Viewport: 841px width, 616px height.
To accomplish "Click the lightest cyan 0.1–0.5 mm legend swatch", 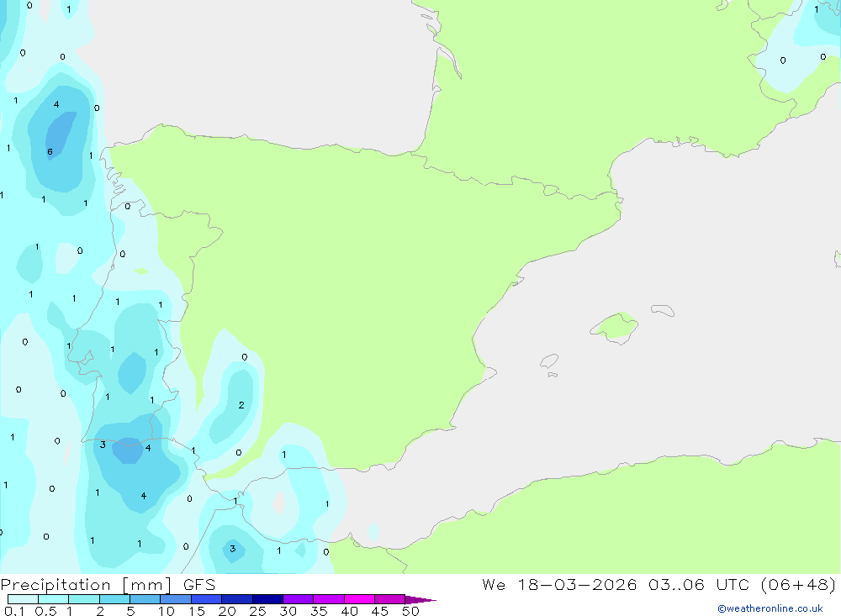I will [x=23, y=599].
